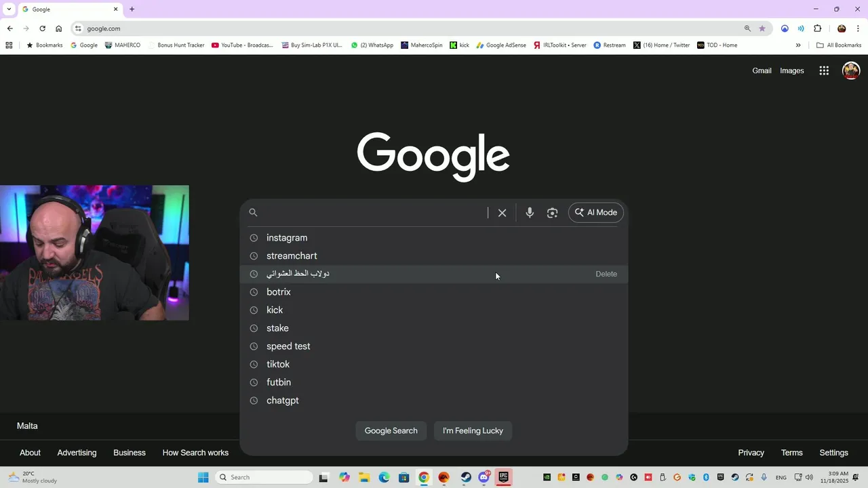Bookmark this tab with star icon
868x488 pixels.
(x=762, y=28)
